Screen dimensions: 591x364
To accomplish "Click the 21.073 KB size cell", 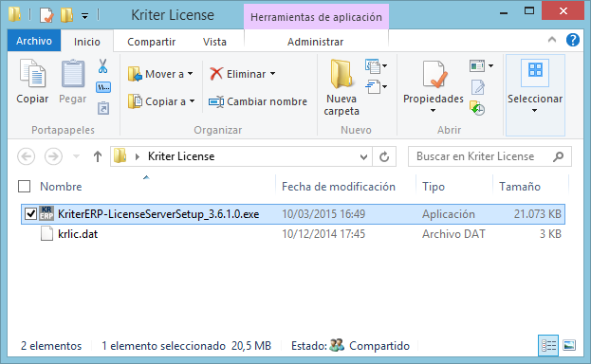I will point(538,214).
